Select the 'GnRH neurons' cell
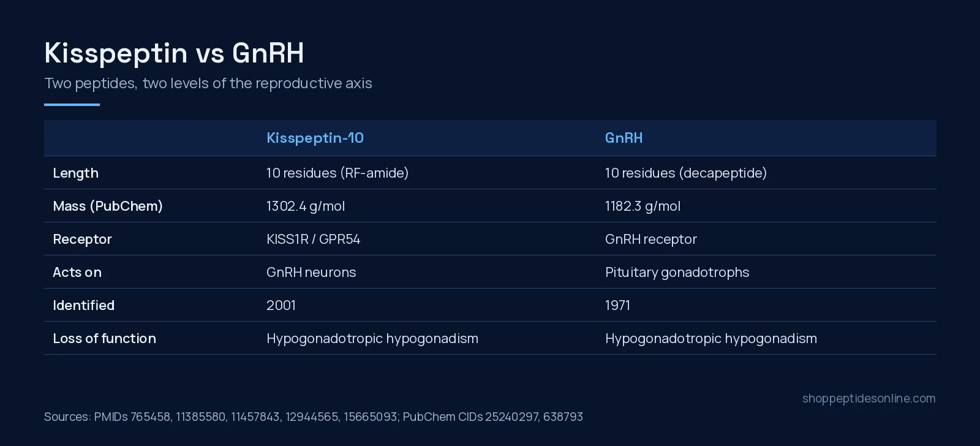Viewport: 980px width, 446px height. 311,273
